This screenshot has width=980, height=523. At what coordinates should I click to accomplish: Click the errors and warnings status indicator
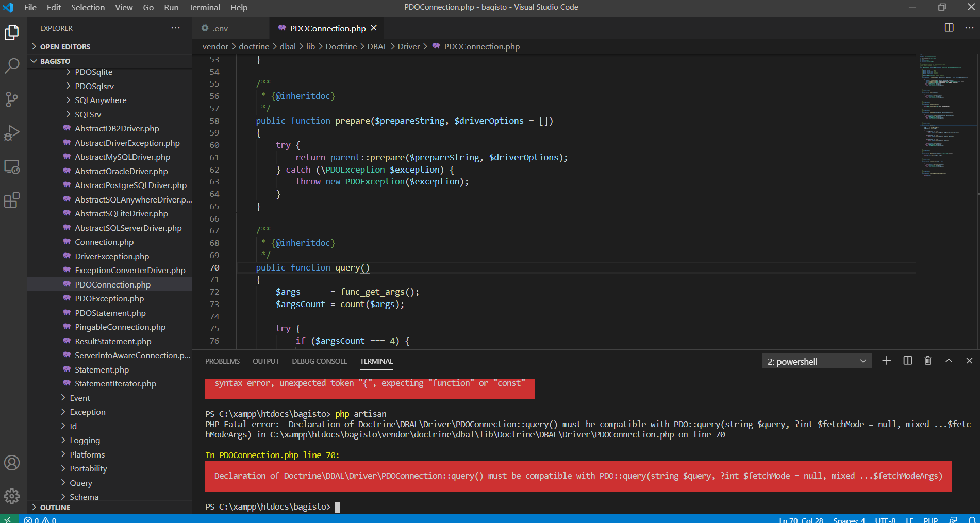coord(40,519)
